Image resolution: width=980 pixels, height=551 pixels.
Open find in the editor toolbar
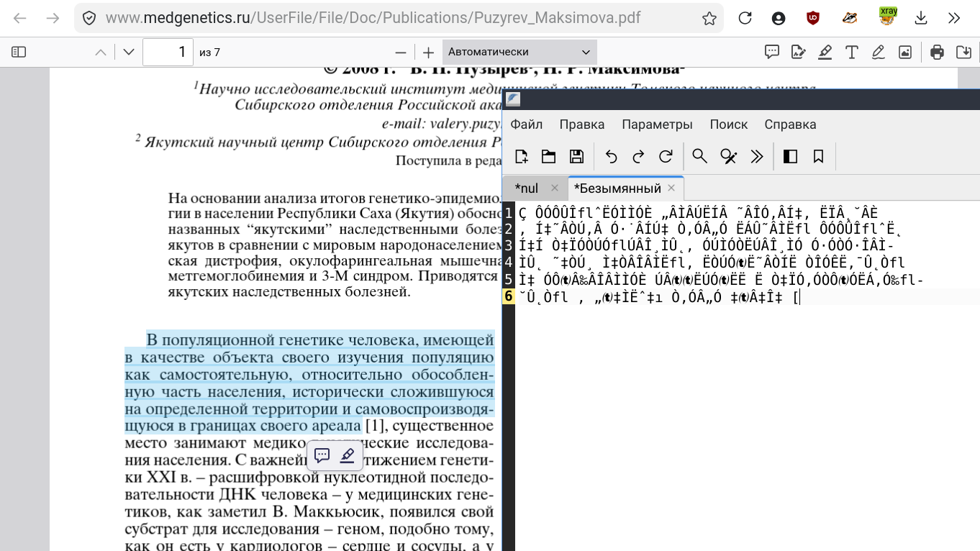(x=699, y=156)
